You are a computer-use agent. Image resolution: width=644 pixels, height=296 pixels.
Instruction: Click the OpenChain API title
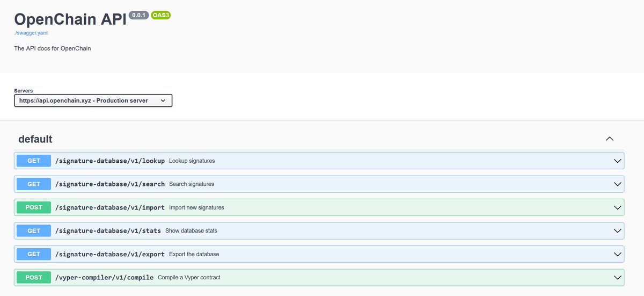[x=70, y=19]
